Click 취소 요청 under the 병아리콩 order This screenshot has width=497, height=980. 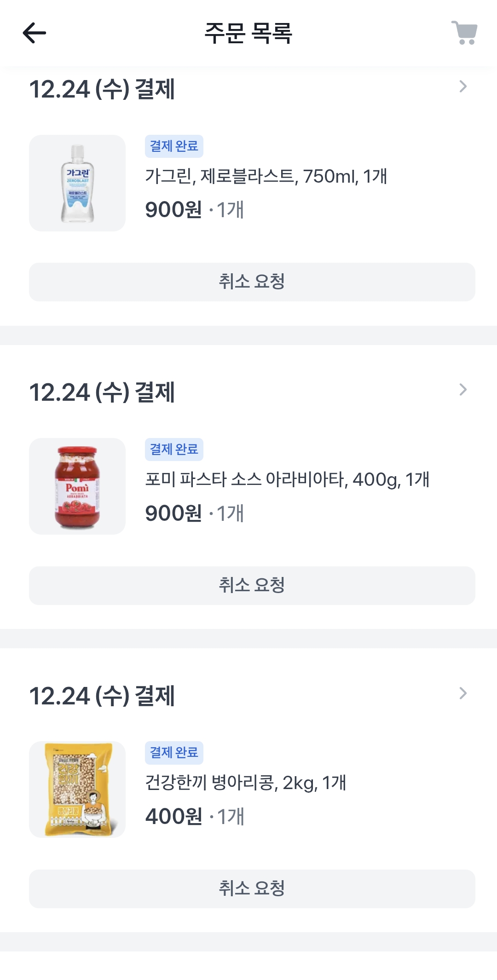(x=252, y=888)
